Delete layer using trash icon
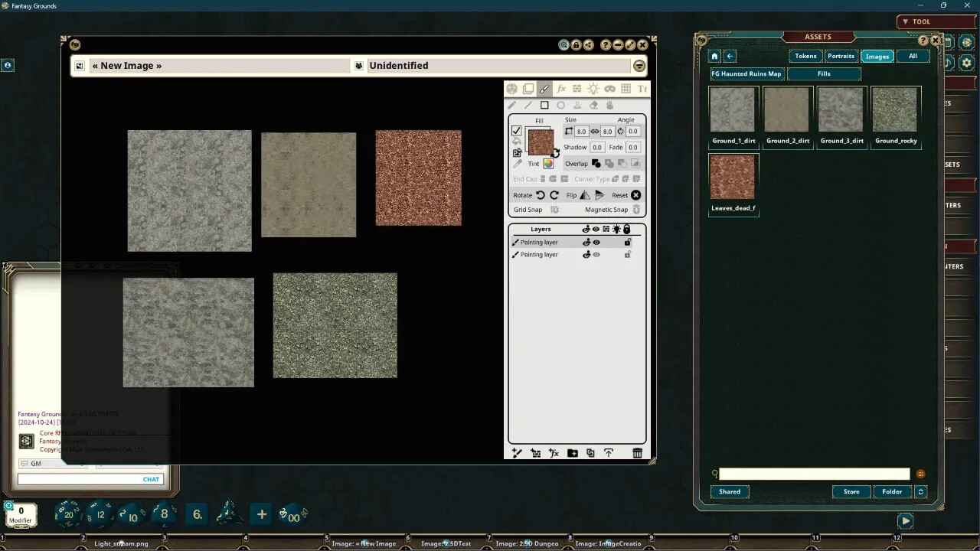Screen dimensions: 980x551 click(637, 453)
